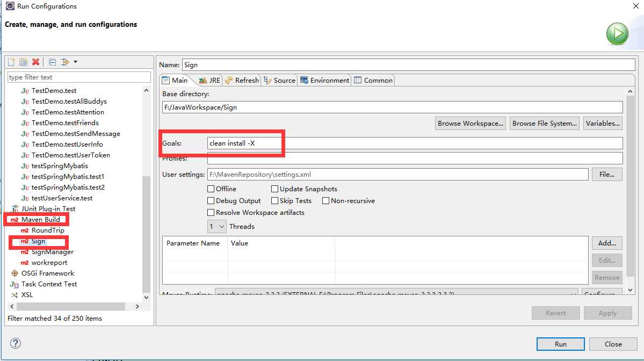Open the Environment tab
The image size is (644, 361).
324,81
